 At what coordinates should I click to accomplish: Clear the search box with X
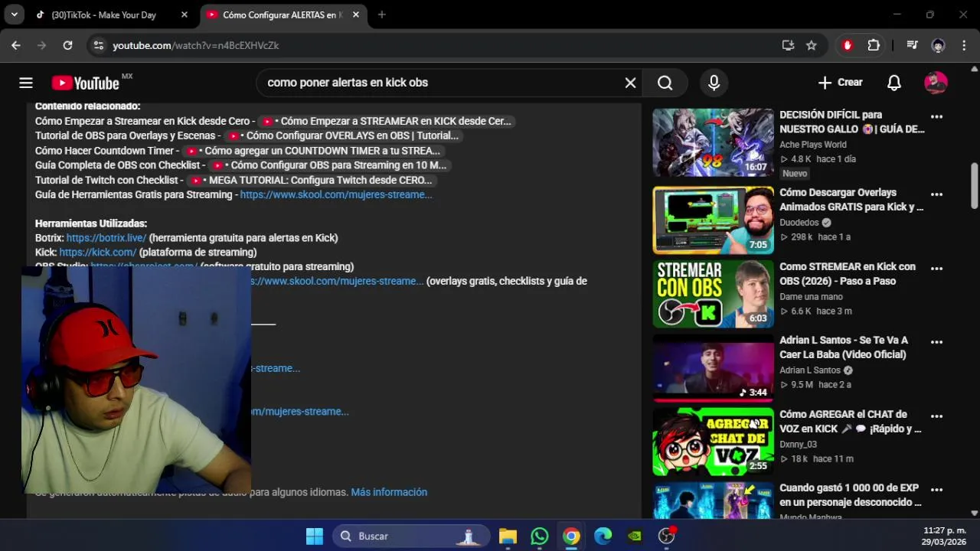(x=630, y=83)
